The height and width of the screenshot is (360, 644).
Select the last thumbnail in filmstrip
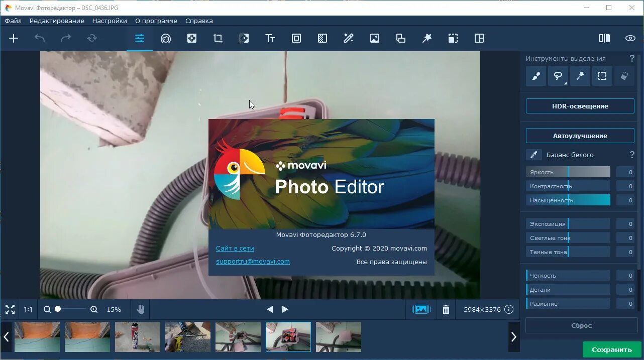click(x=339, y=337)
